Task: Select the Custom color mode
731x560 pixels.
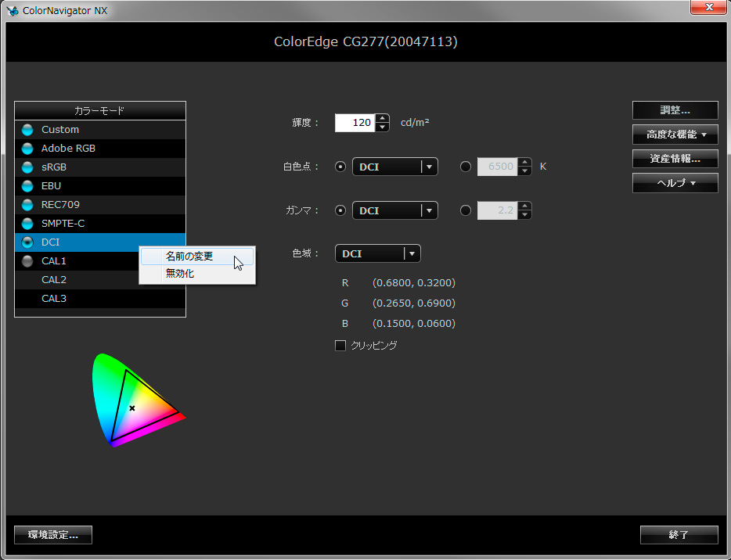Action: (x=100, y=130)
